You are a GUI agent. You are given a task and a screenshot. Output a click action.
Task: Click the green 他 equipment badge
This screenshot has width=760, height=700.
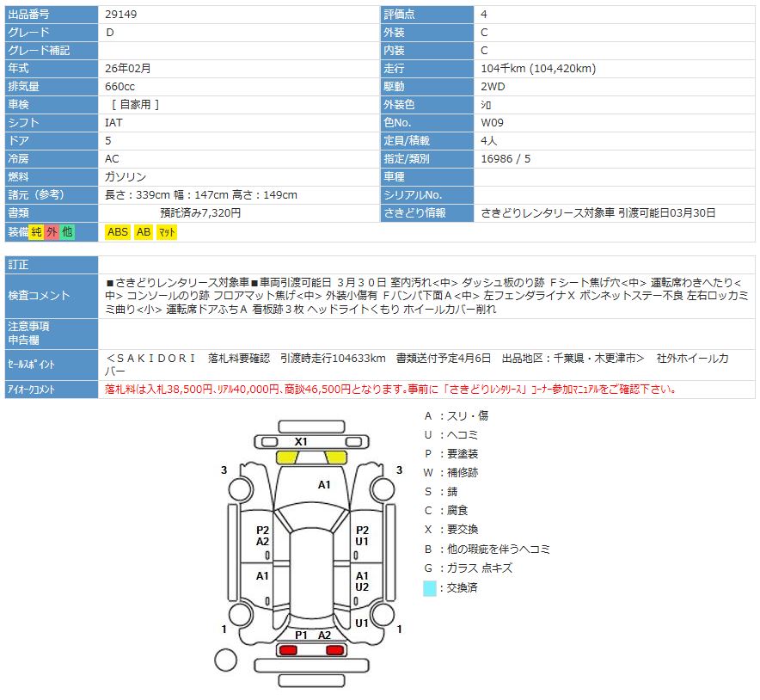pyautogui.click(x=67, y=231)
